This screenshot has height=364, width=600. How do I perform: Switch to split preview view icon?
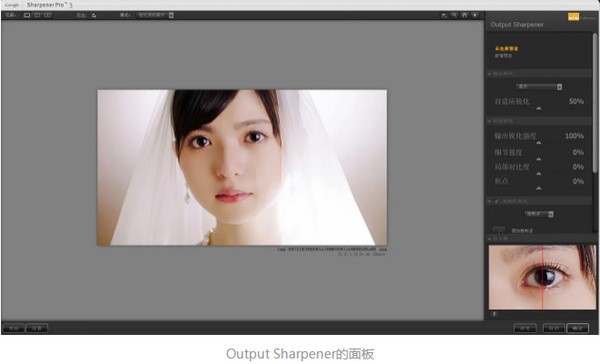[37, 15]
